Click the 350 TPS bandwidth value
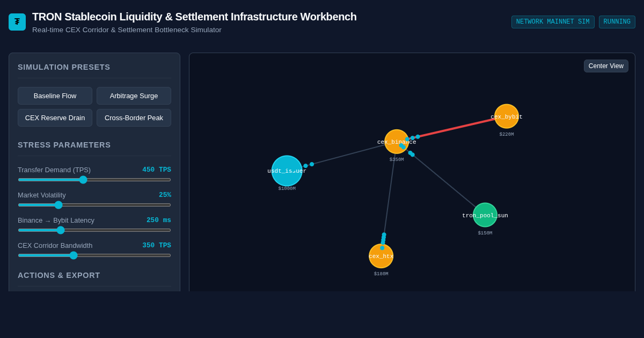 pos(157,245)
